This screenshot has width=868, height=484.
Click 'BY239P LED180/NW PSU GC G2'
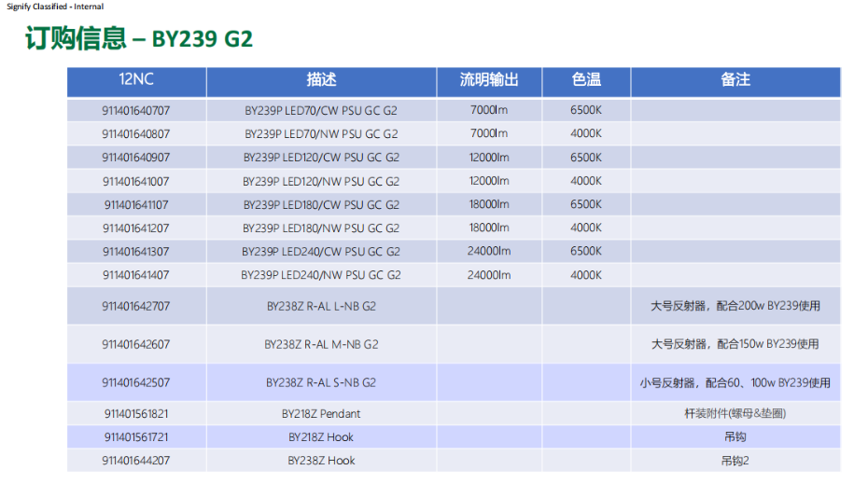pyautogui.click(x=321, y=228)
